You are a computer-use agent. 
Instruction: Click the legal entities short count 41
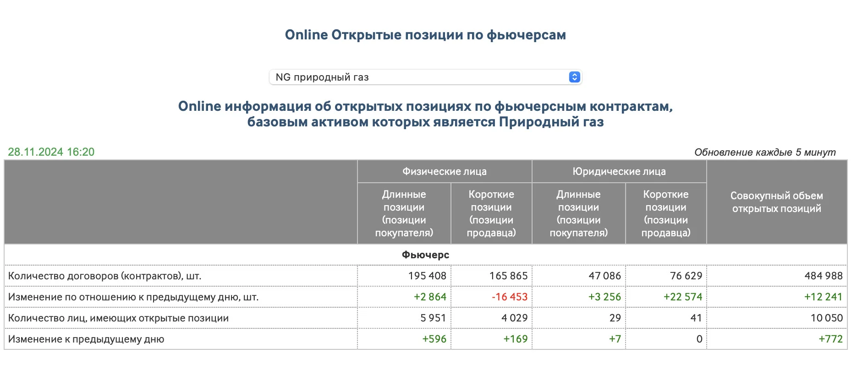point(696,318)
